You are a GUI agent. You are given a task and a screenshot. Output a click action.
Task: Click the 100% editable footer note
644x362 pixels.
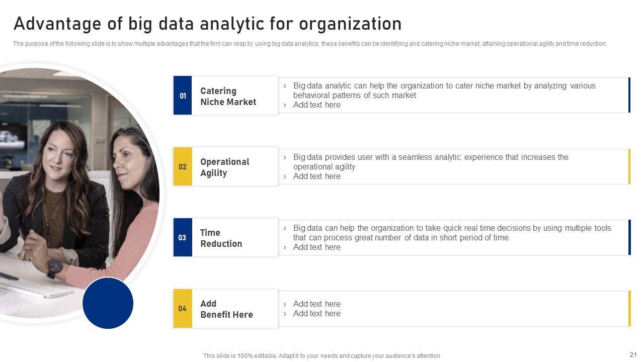pyautogui.click(x=321, y=356)
